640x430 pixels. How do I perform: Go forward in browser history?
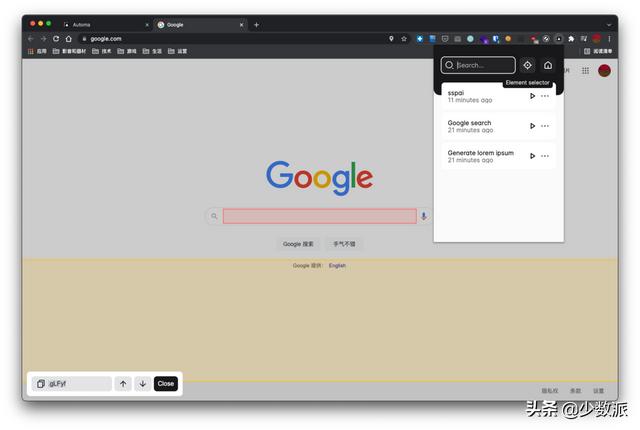pos(43,39)
